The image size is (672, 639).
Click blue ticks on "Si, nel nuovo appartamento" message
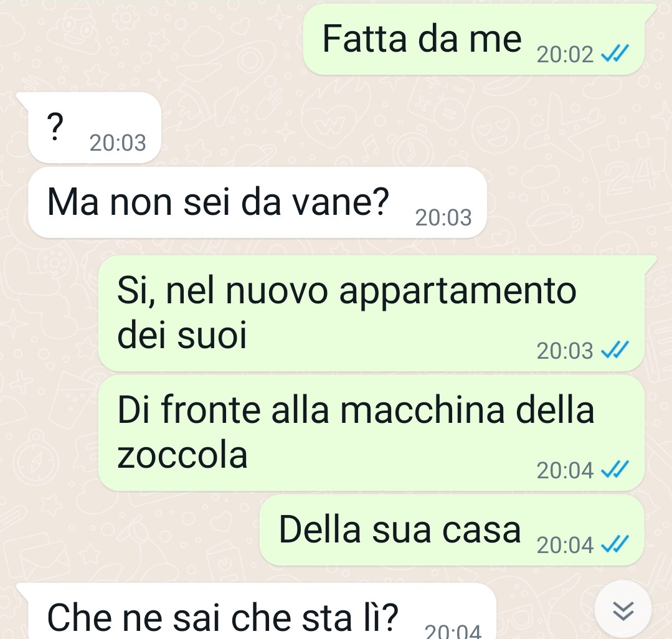615,350
